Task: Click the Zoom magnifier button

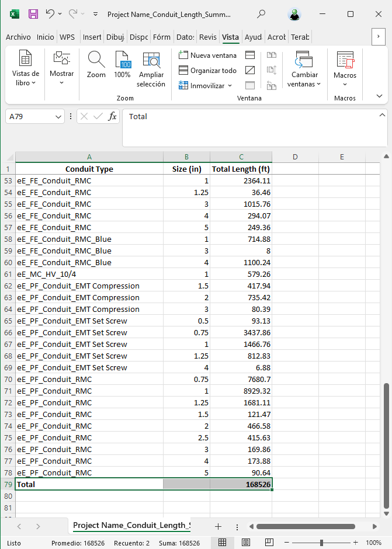Action: tap(96, 64)
